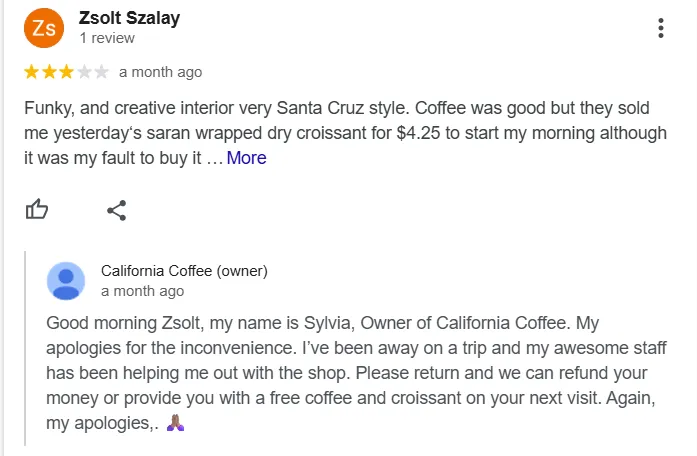Open the three-dot review options menu
The height and width of the screenshot is (456, 697).
pos(661,28)
